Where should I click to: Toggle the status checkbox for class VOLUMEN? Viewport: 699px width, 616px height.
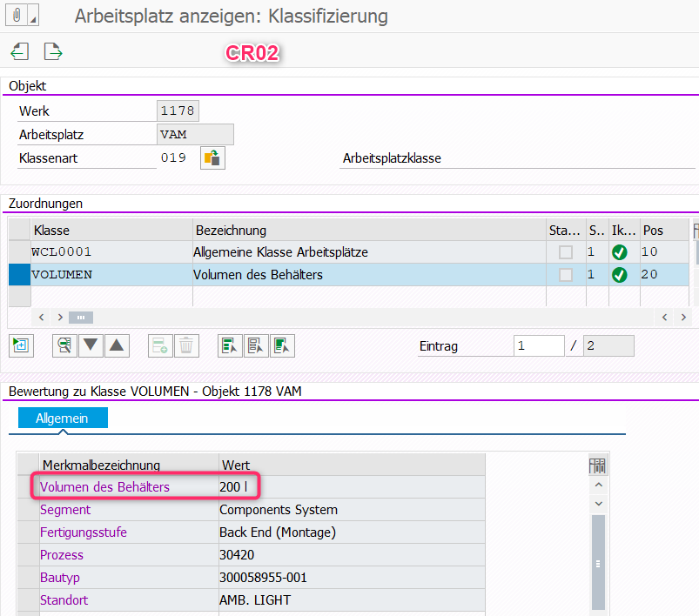coord(566,275)
